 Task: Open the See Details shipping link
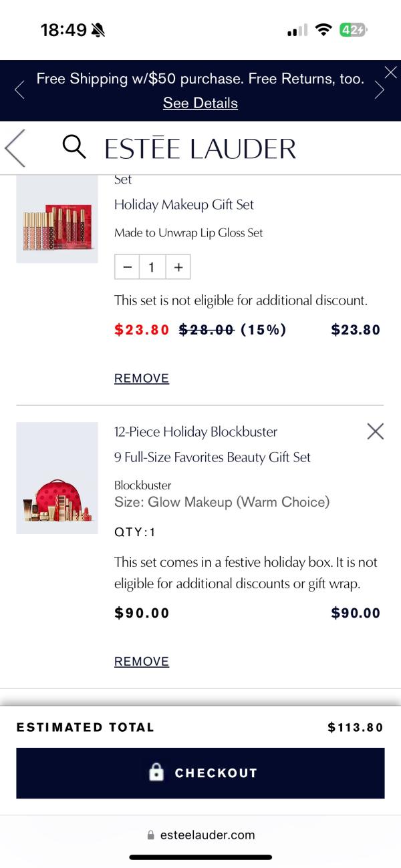200,103
